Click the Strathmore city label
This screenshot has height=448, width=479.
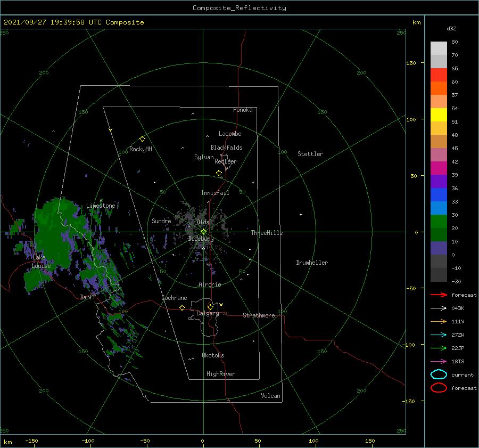click(x=259, y=315)
